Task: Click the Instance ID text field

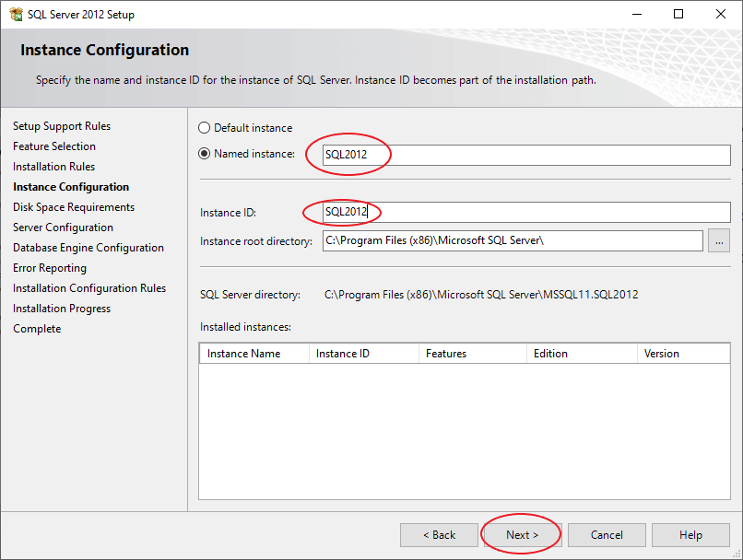Action: click(526, 212)
